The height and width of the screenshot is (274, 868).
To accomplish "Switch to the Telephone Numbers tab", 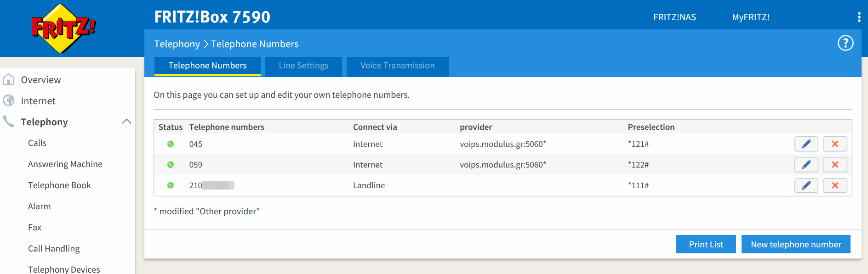I will 207,66.
